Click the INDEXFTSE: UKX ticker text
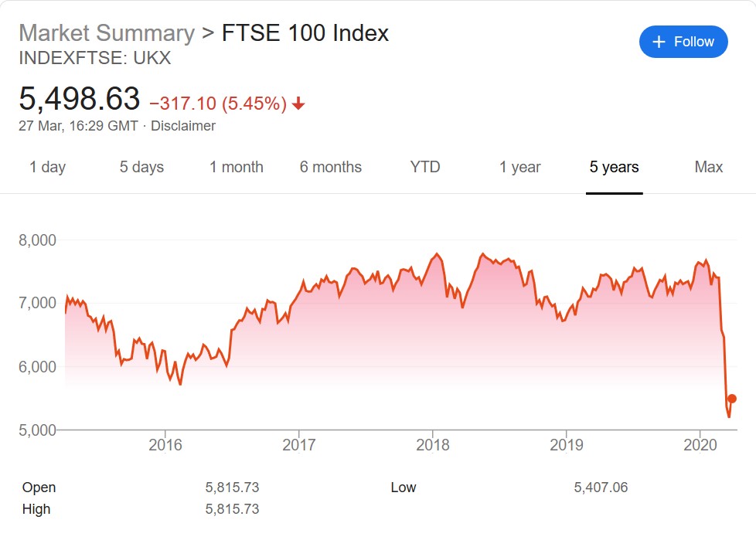This screenshot has width=756, height=547. coord(95,58)
